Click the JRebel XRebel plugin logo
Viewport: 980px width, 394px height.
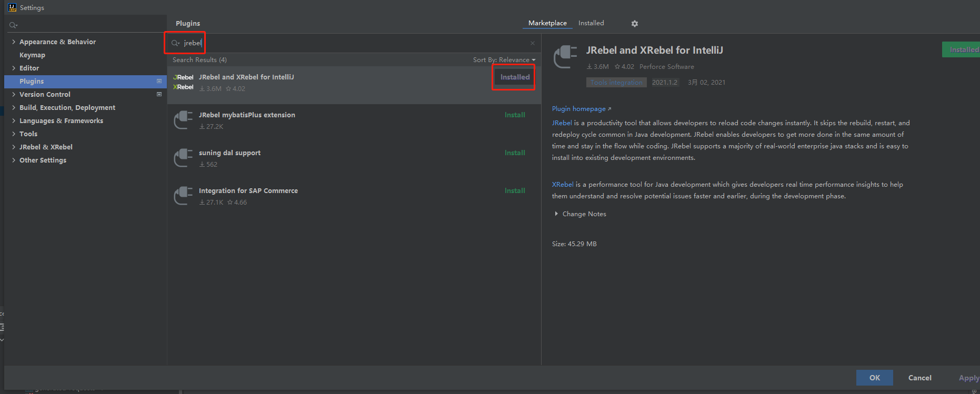pyautogui.click(x=183, y=82)
